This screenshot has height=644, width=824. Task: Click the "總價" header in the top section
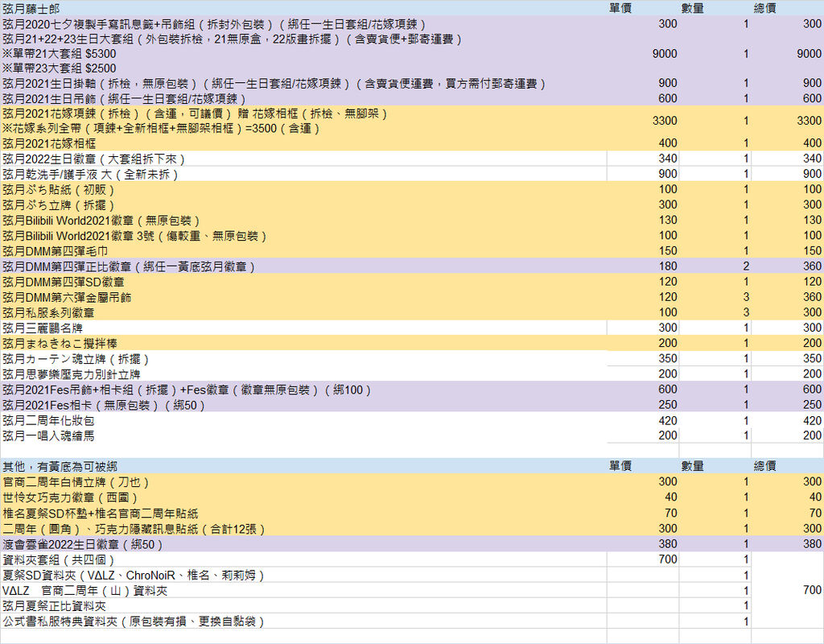point(764,8)
